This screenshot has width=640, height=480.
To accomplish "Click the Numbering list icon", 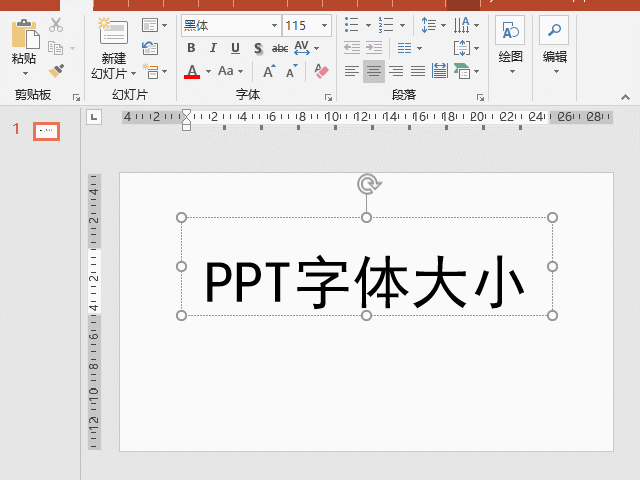I will coord(386,25).
